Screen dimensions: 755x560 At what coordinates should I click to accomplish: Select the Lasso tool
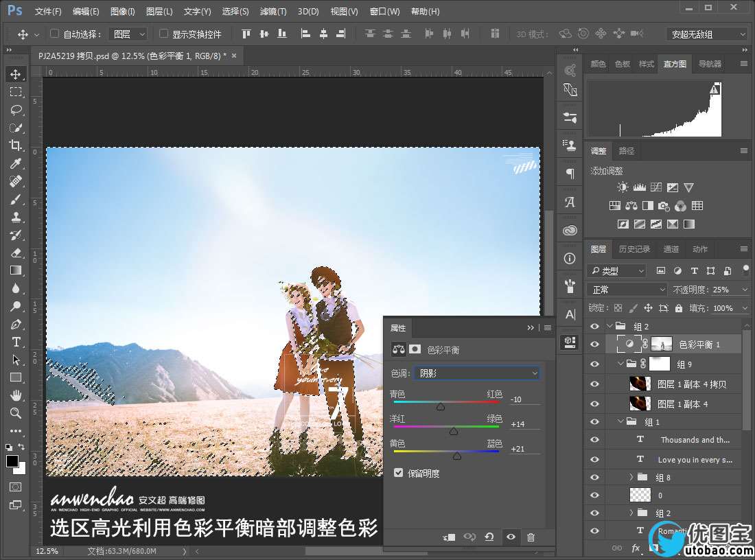pos(15,110)
